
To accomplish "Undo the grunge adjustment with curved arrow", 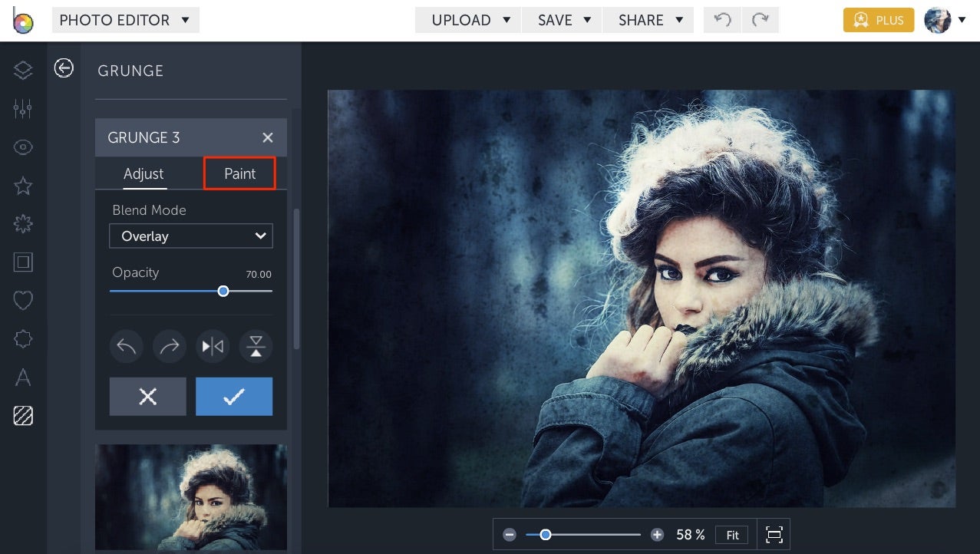I will [126, 346].
